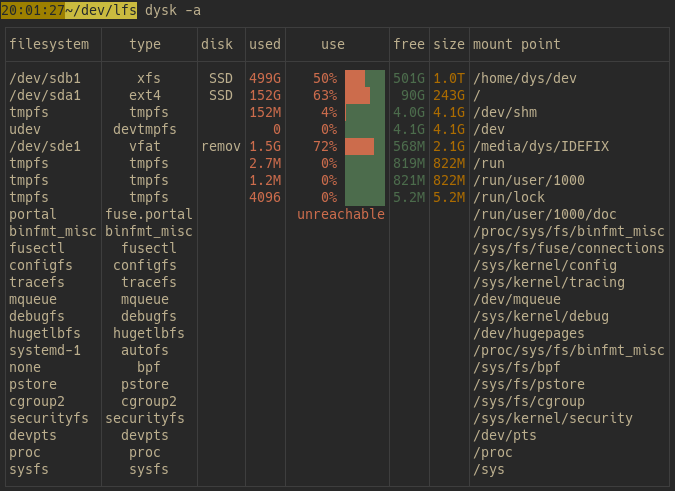Click the "used" column header
This screenshot has width=675, height=491.
coord(265,44)
